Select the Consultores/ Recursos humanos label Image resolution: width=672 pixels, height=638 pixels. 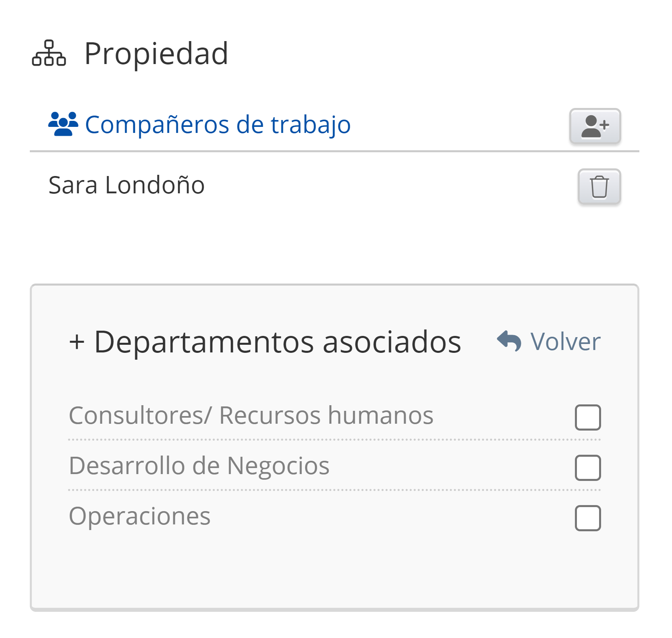point(251,415)
